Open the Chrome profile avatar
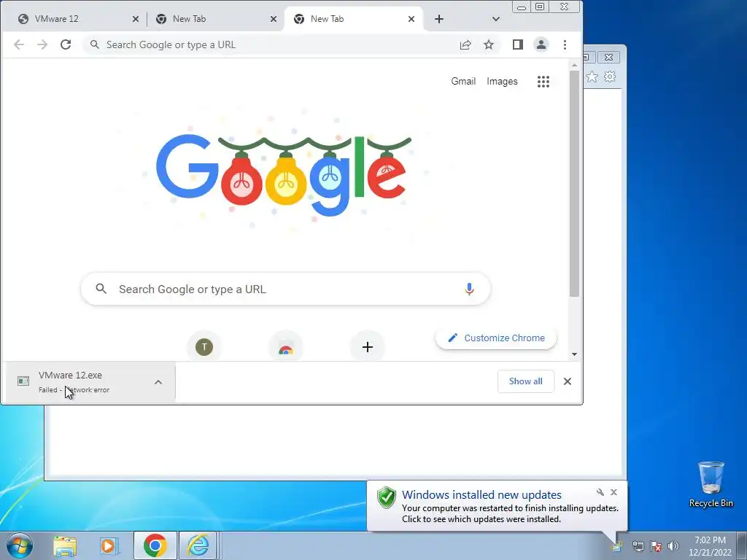 click(541, 44)
